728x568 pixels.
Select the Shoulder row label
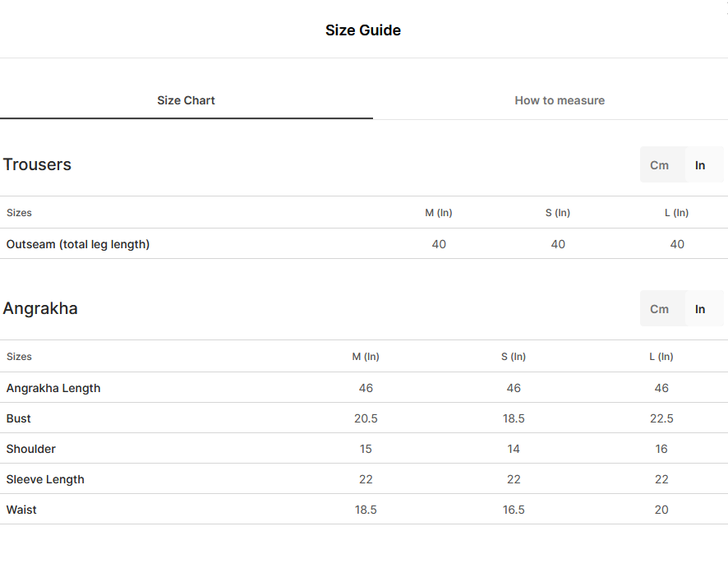point(30,449)
